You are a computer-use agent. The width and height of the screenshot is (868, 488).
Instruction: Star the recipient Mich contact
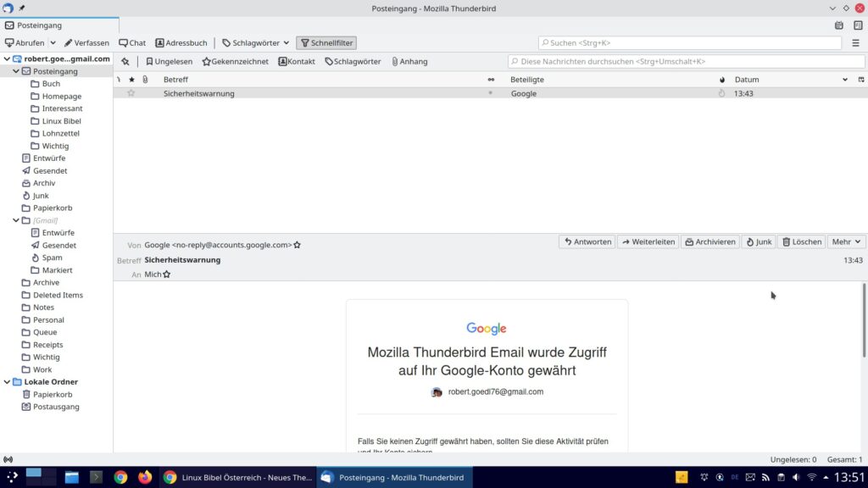click(167, 274)
